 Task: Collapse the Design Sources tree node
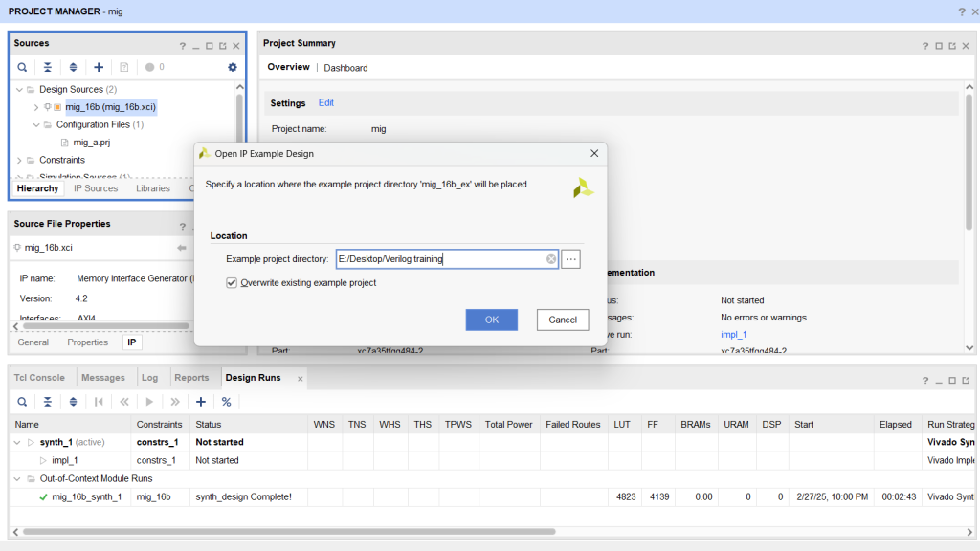tap(19, 90)
